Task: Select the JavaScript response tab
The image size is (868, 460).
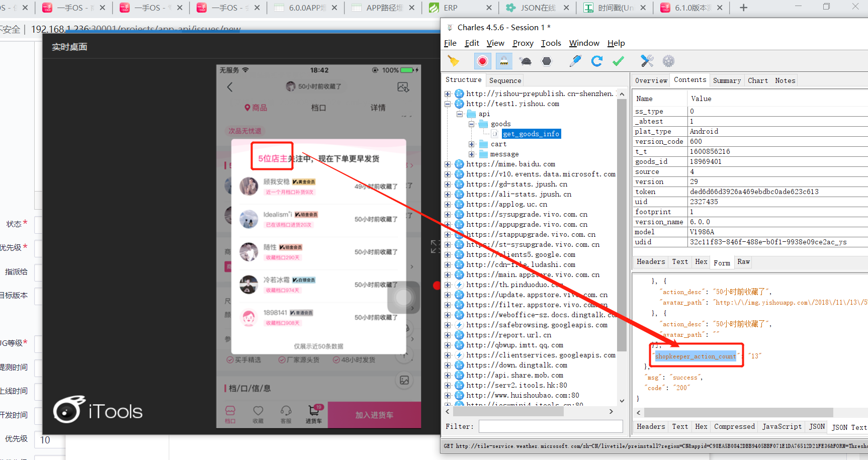Action: coord(782,427)
